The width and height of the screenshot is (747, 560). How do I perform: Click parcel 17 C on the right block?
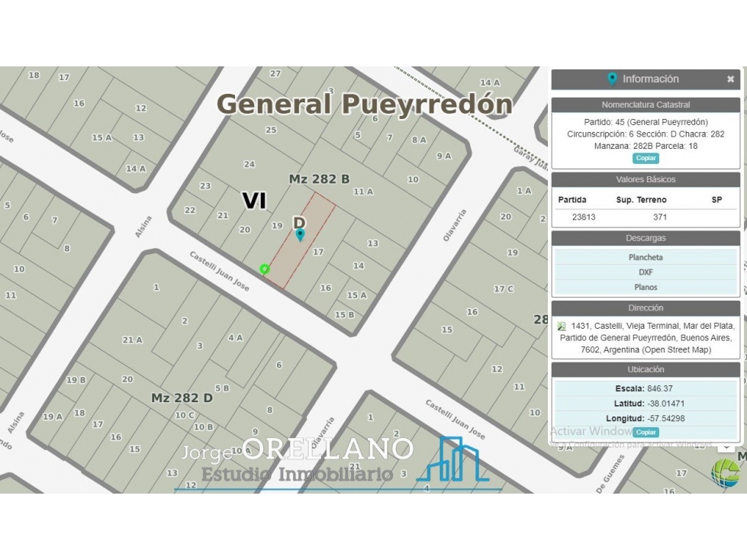504,288
